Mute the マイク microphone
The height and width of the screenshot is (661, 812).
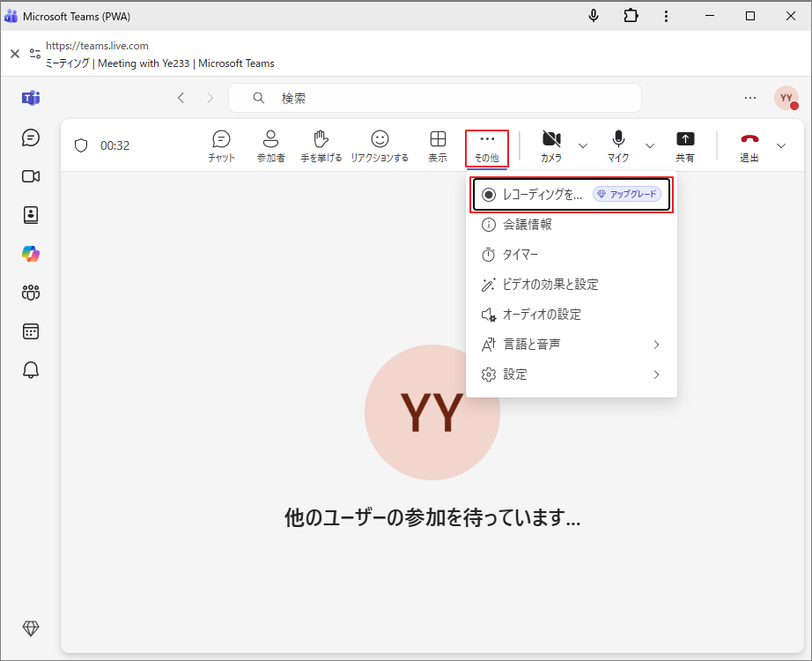[618, 146]
